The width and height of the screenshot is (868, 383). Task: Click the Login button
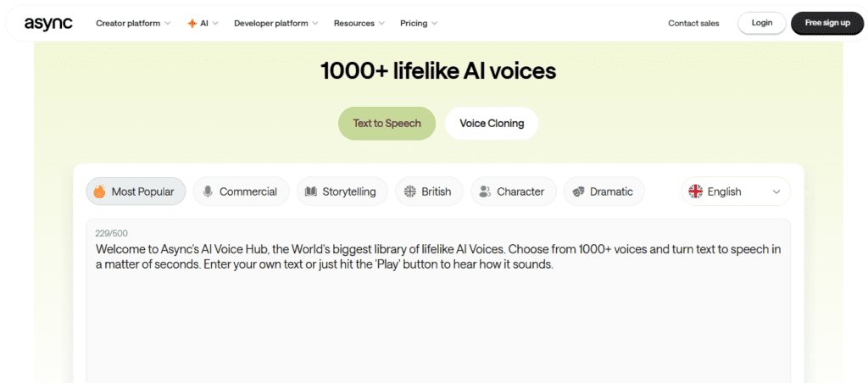[761, 23]
